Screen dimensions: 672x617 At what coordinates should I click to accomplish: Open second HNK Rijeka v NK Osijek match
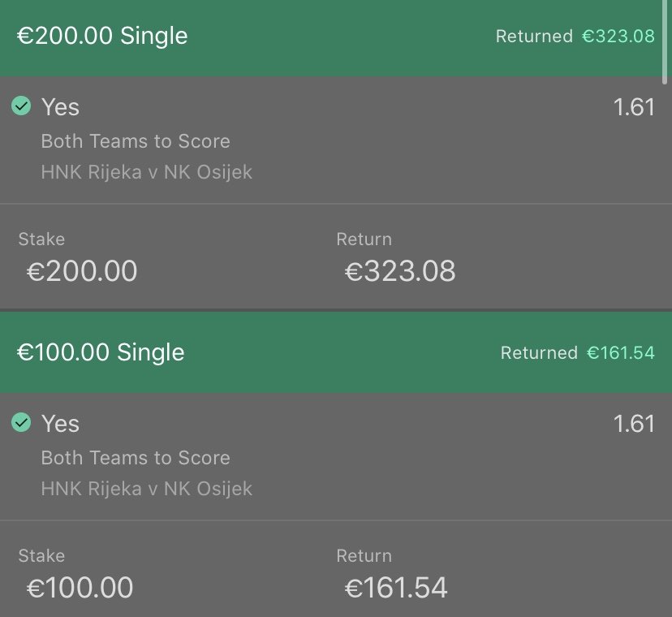(x=147, y=489)
